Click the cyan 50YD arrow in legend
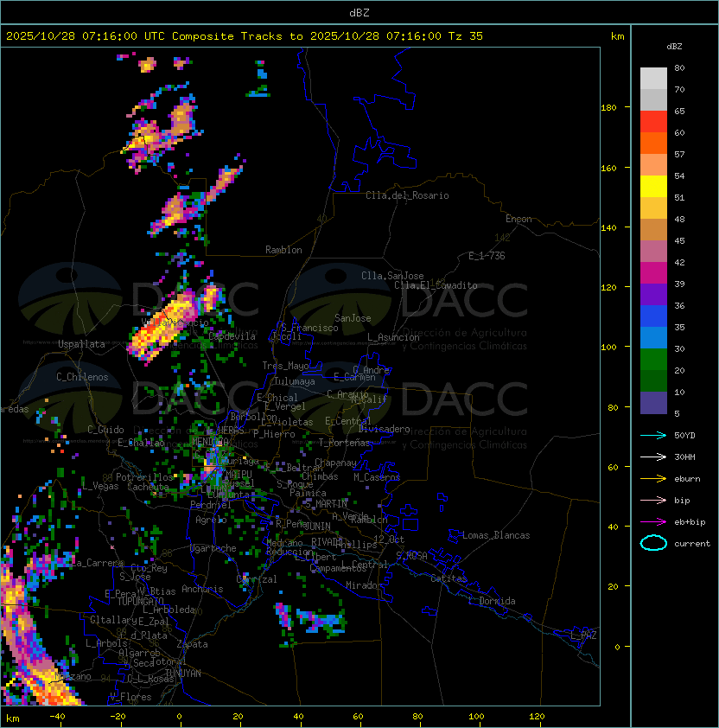 tap(653, 435)
